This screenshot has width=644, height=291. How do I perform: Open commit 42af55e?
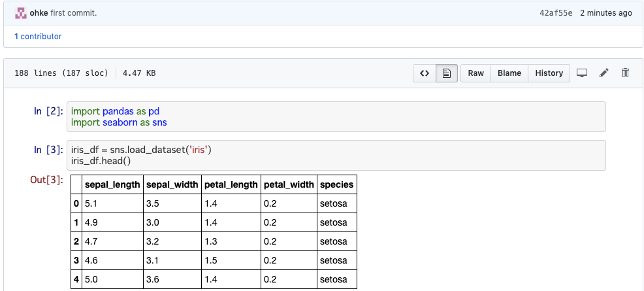coord(555,13)
